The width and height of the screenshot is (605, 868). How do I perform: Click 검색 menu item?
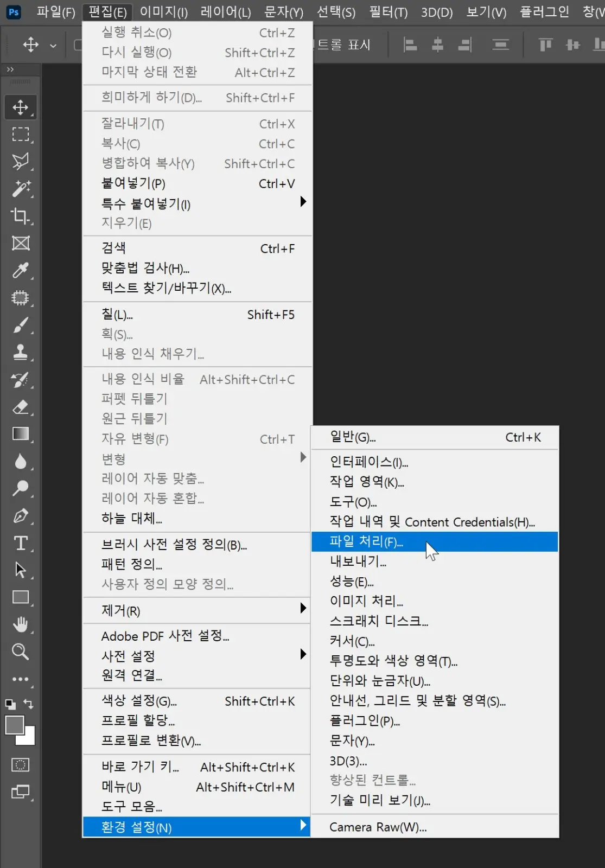[x=198, y=248]
